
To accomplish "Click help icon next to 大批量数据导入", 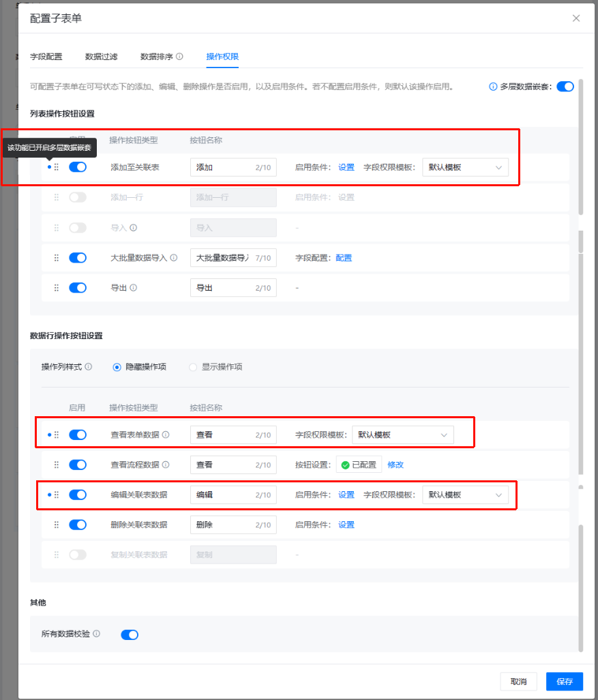I will (x=174, y=258).
